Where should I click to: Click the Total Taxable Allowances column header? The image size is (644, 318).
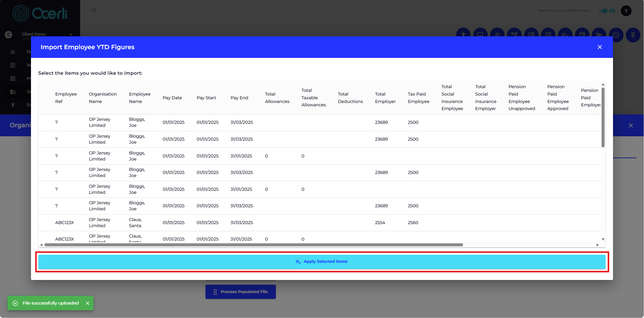314,98
